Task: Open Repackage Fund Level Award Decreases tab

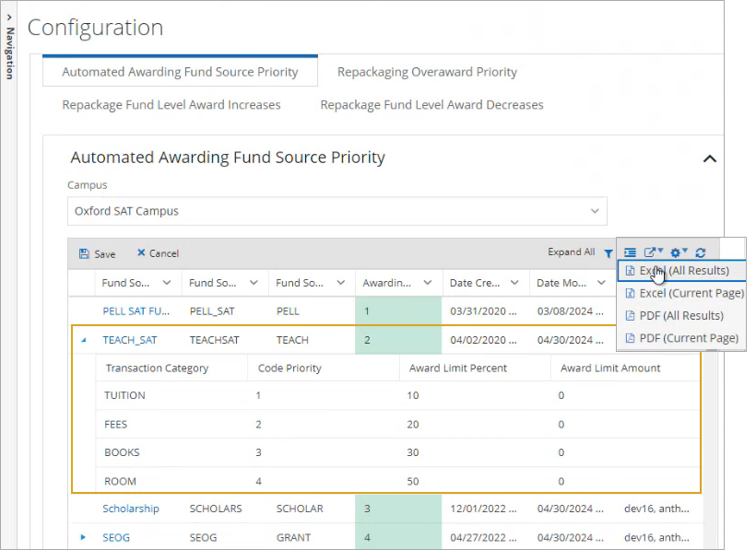Action: tap(432, 105)
